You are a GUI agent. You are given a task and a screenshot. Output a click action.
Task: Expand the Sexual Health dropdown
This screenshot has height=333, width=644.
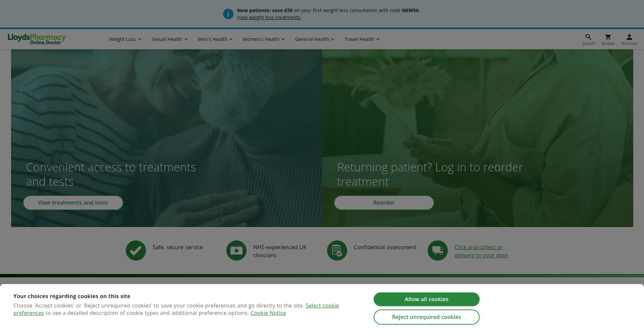click(x=169, y=39)
